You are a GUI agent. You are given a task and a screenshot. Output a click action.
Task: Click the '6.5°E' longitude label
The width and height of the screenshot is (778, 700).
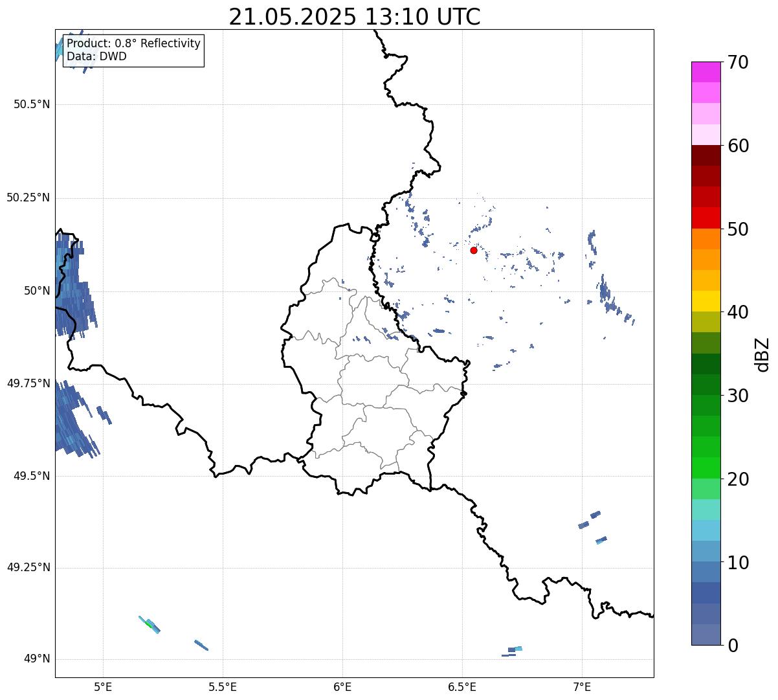tap(462, 686)
